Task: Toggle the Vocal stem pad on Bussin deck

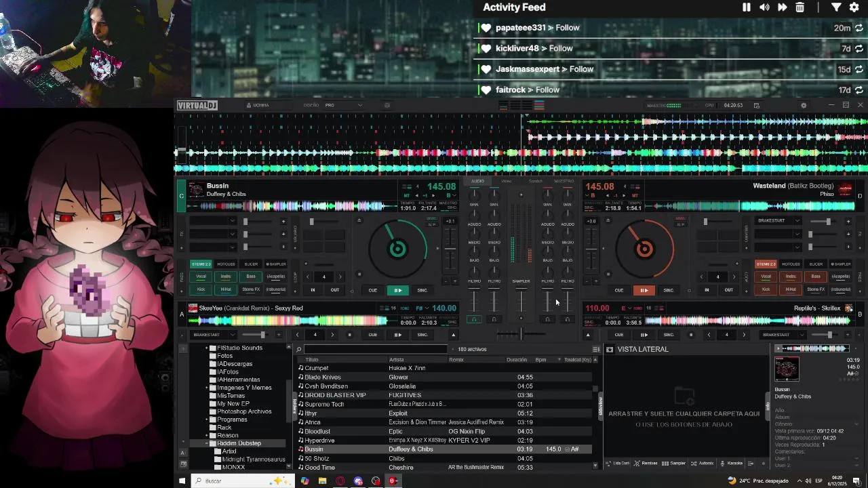Action: point(201,277)
